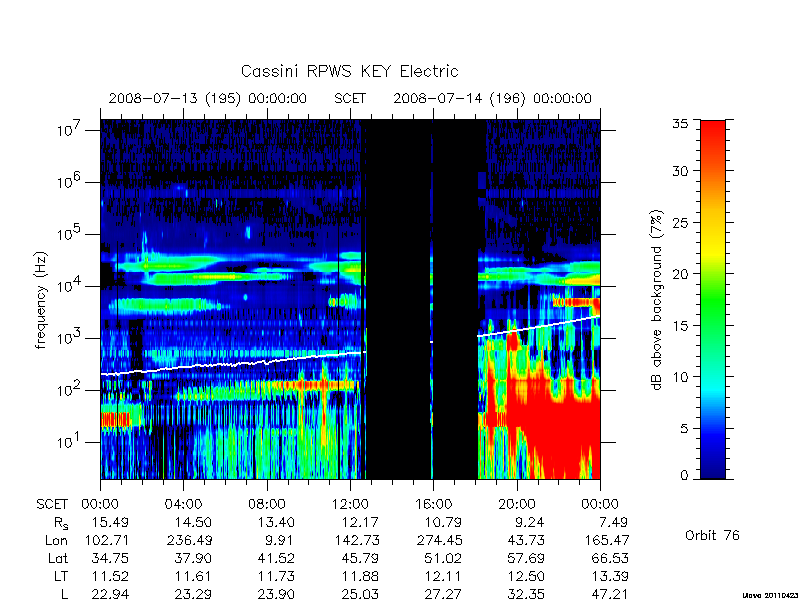Select the start date label '2008-07-13 (195) 00:00:00'
The image size is (800, 600).
[207, 98]
